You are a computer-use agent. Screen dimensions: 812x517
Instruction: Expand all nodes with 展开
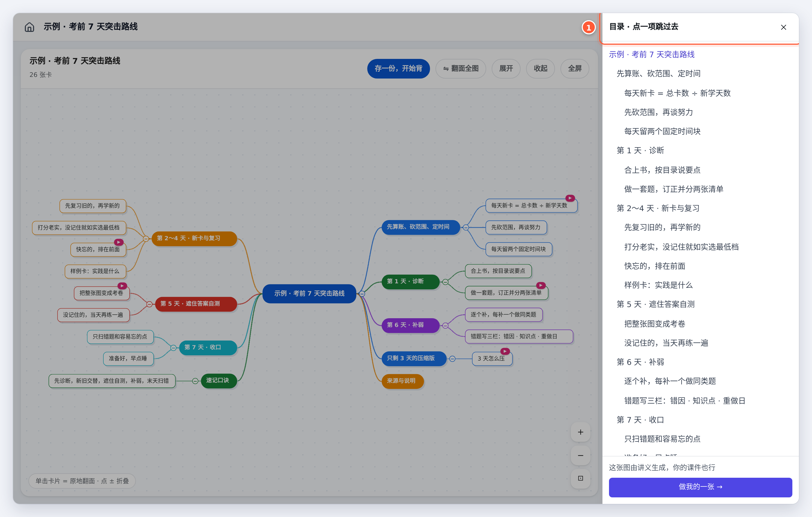[506, 68]
